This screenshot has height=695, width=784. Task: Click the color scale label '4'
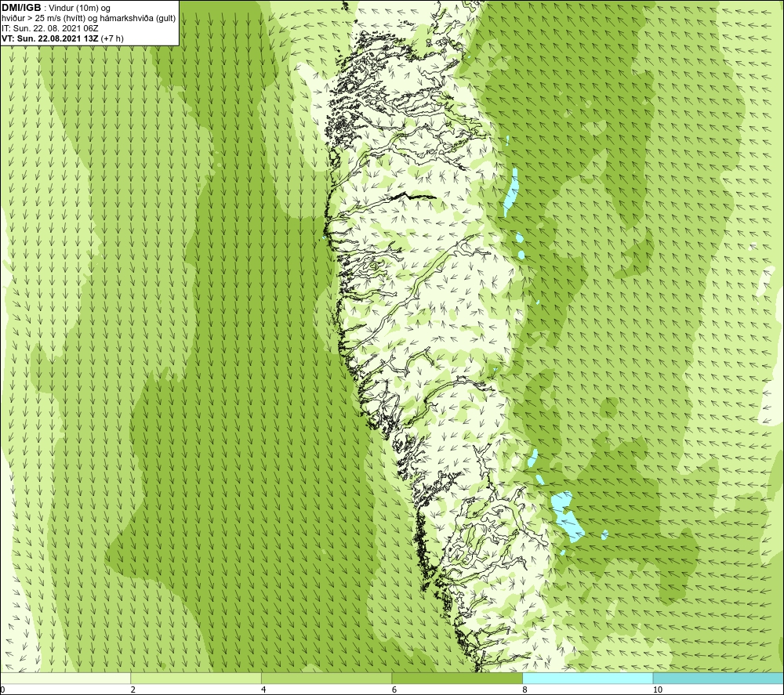[x=263, y=690]
